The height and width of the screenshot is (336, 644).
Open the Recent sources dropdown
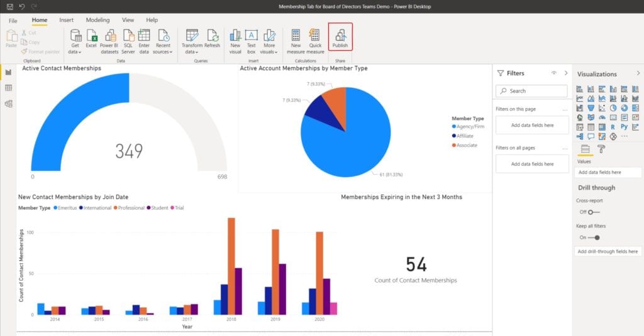click(x=163, y=51)
